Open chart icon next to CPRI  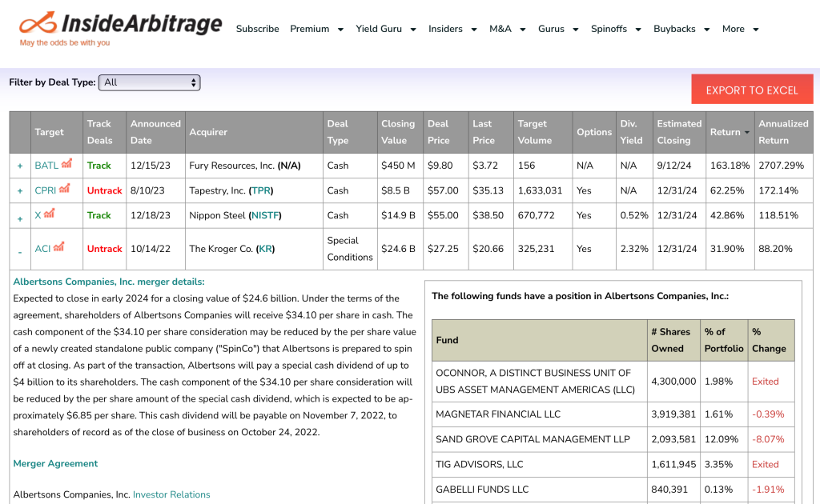[64, 189]
